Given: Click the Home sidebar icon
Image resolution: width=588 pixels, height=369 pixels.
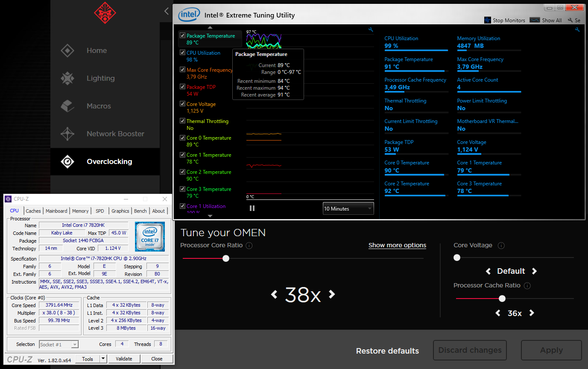Looking at the screenshot, I should tap(67, 50).
